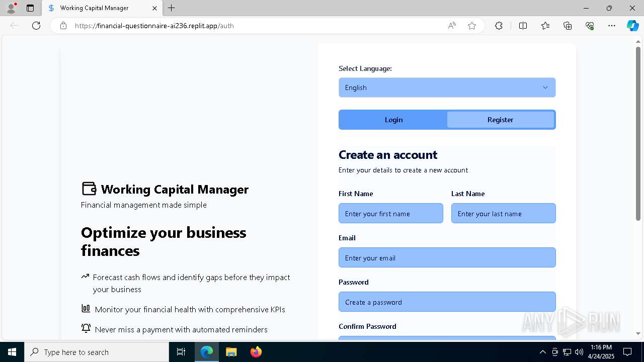The image size is (644, 362).
Task: Click the 'Select Language:' label
Action: tap(365, 68)
